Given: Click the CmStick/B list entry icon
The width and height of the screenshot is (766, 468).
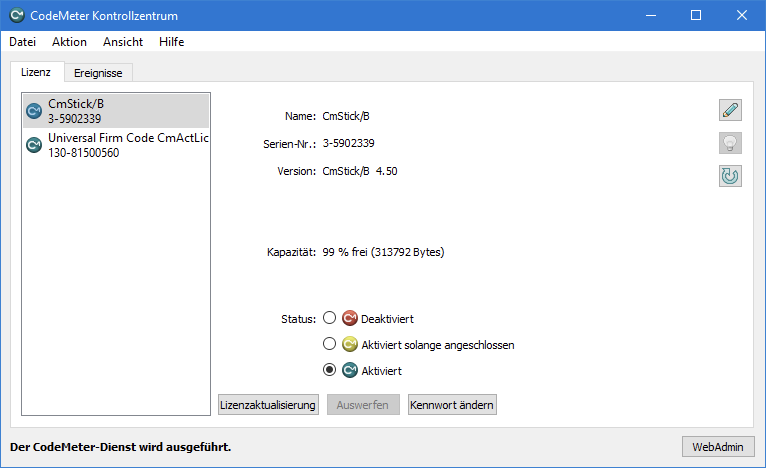Looking at the screenshot, I should click(34, 111).
